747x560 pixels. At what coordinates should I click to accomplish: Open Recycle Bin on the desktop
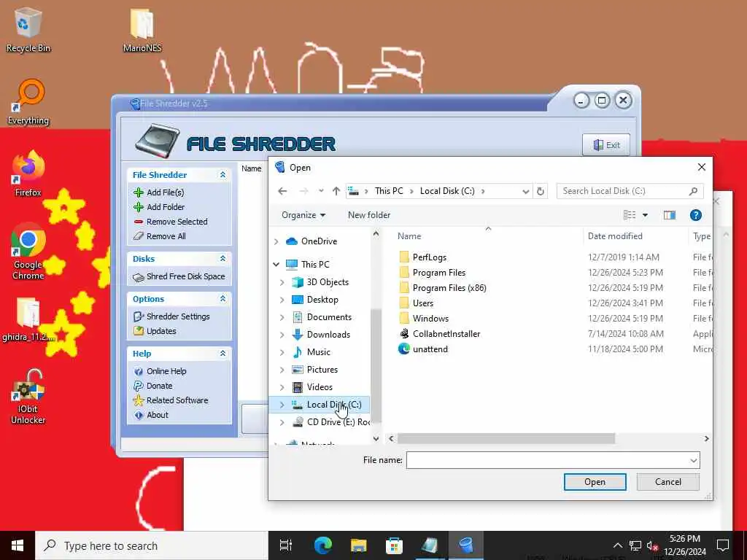point(28,29)
